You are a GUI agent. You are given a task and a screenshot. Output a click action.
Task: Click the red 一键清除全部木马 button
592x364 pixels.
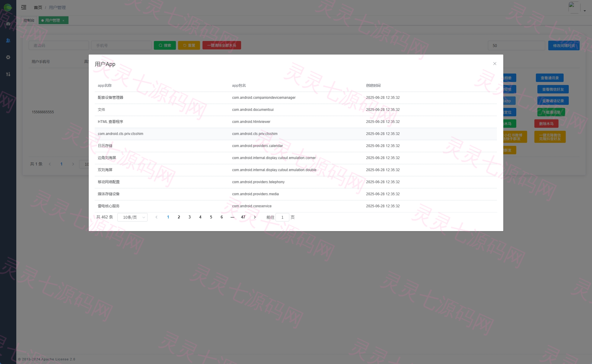pyautogui.click(x=222, y=45)
